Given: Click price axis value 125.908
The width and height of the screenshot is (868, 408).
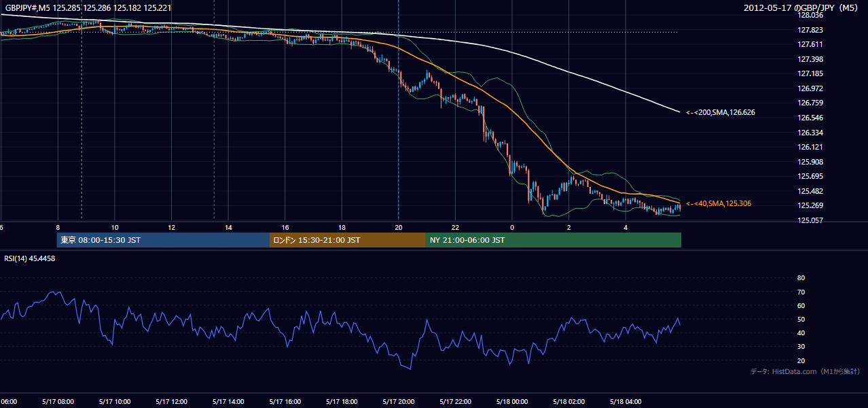Looking at the screenshot, I should (811, 162).
